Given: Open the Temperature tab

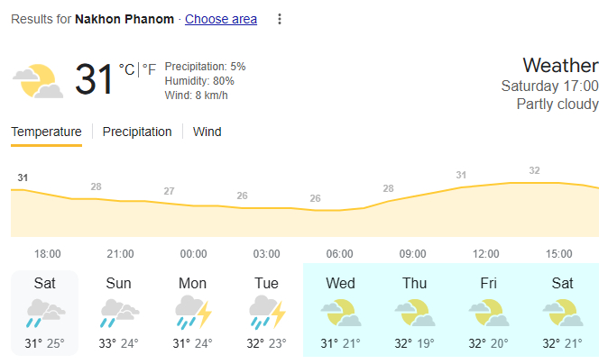Looking at the screenshot, I should coord(46,132).
